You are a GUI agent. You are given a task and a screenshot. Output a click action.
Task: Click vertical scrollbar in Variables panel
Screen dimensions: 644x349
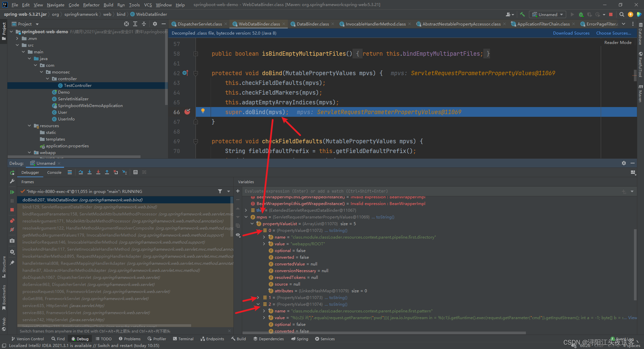635,264
